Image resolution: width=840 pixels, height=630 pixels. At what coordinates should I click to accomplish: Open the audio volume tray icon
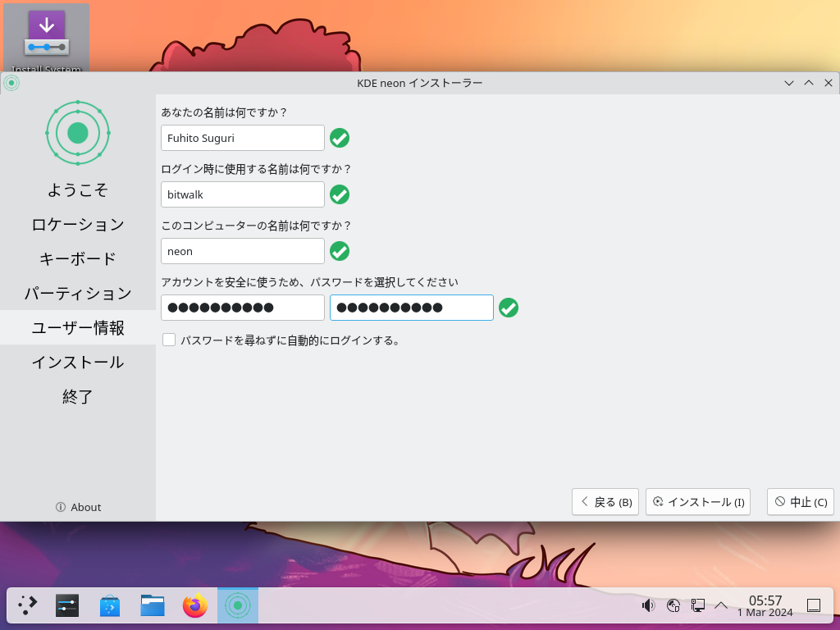[648, 605]
